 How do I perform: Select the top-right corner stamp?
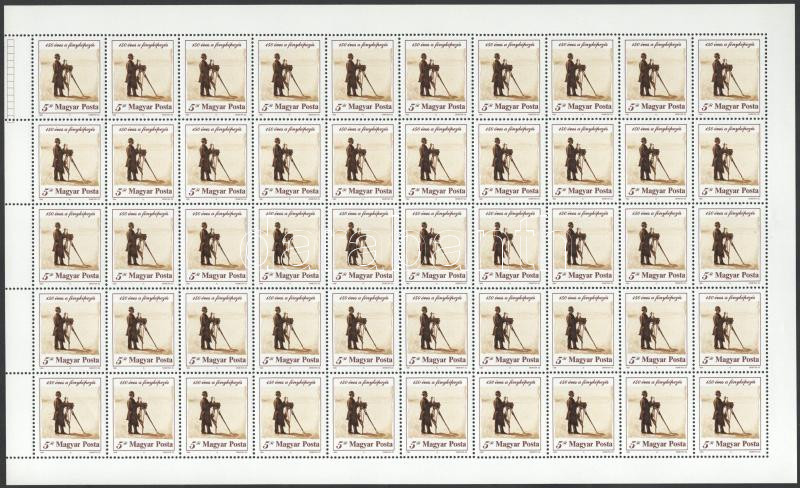click(x=729, y=77)
